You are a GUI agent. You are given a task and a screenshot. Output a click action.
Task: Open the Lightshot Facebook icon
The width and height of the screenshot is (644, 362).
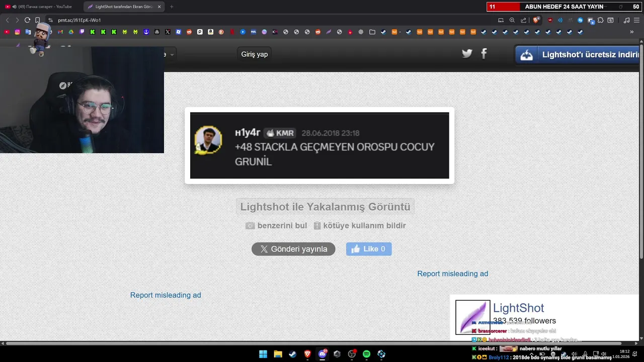484,53
